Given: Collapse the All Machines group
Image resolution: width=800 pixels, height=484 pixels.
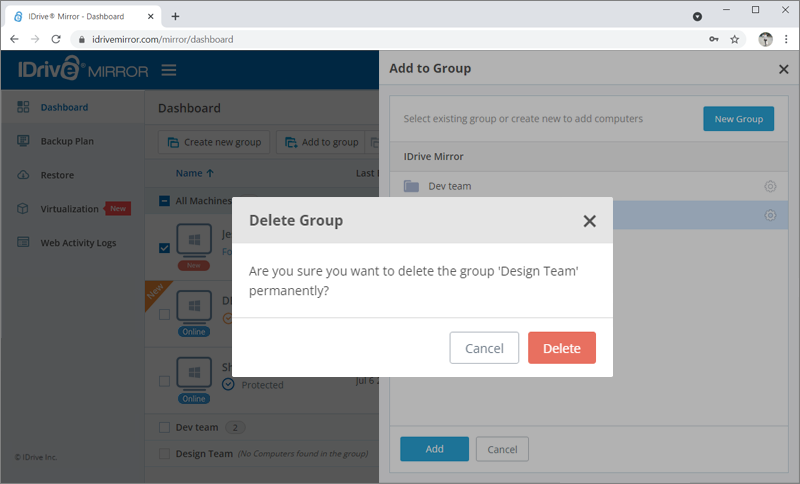Looking at the screenshot, I should 165,201.
